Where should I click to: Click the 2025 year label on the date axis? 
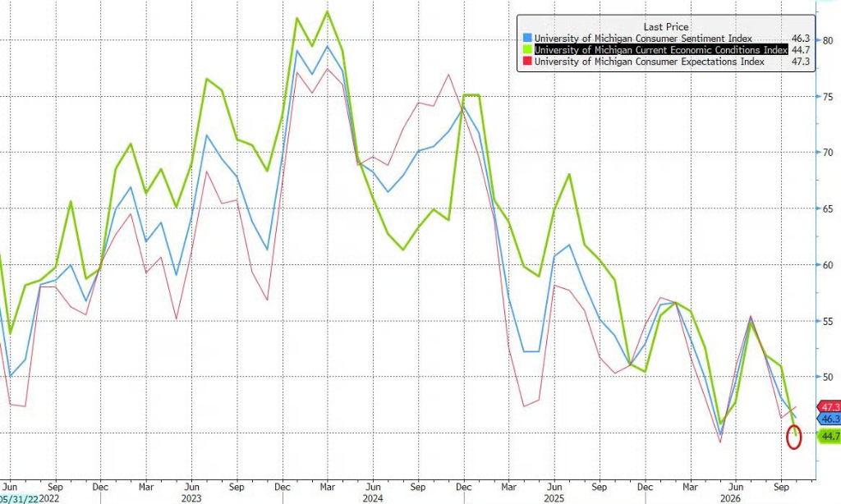(x=554, y=498)
